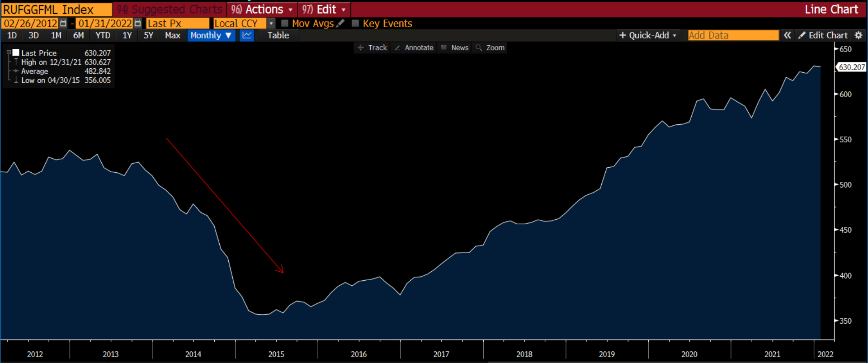Open the start date calendar picker

pos(63,24)
